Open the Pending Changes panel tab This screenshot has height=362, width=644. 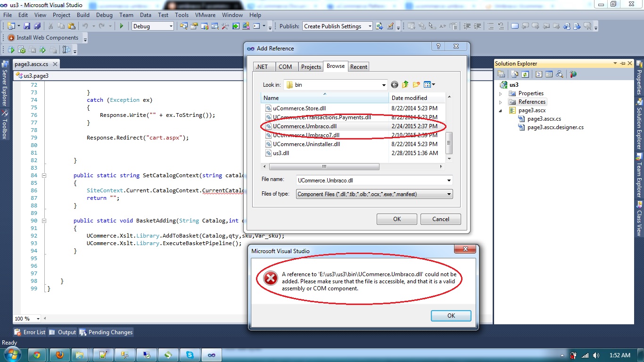106,332
